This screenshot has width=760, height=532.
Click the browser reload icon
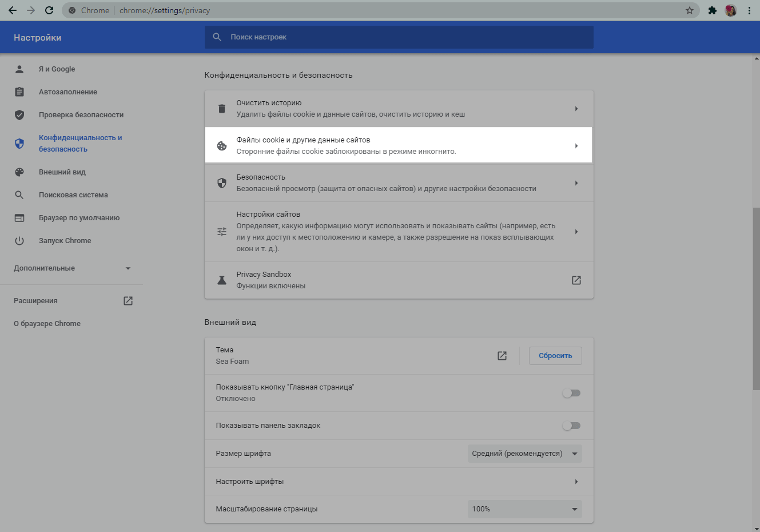pos(49,10)
